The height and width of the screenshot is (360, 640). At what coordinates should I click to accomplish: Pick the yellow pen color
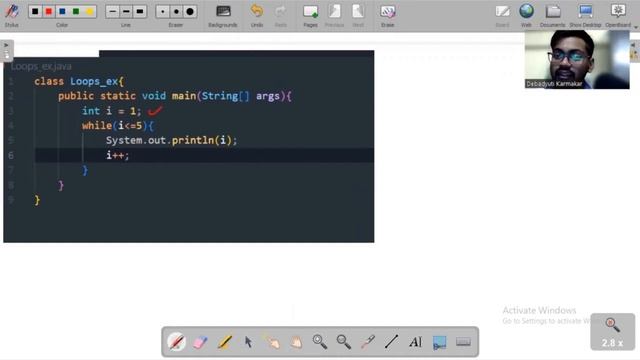(89, 11)
